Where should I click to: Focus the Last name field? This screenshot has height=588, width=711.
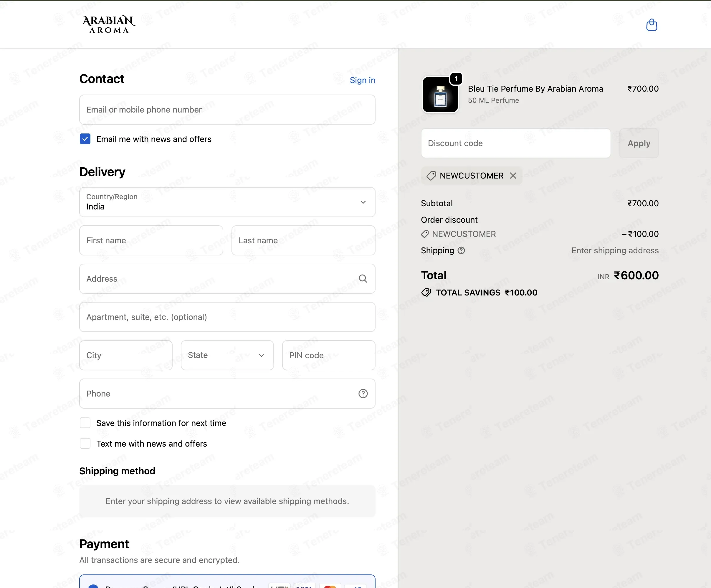(x=303, y=240)
